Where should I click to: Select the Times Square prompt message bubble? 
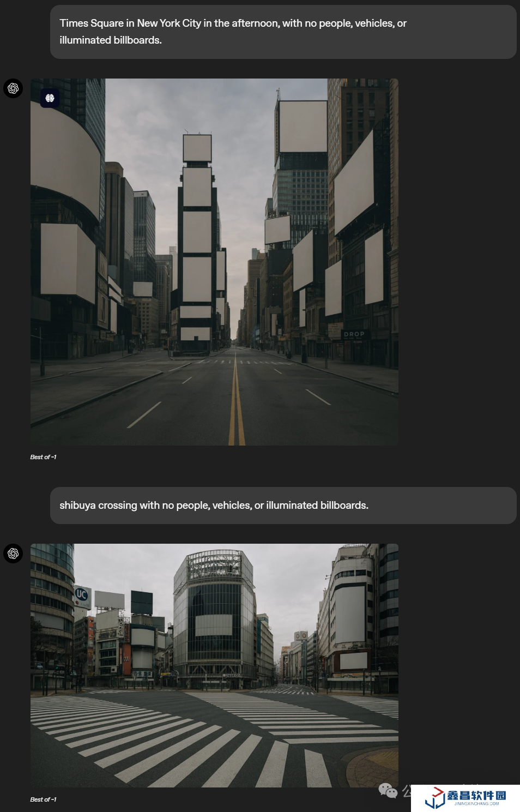coord(283,32)
